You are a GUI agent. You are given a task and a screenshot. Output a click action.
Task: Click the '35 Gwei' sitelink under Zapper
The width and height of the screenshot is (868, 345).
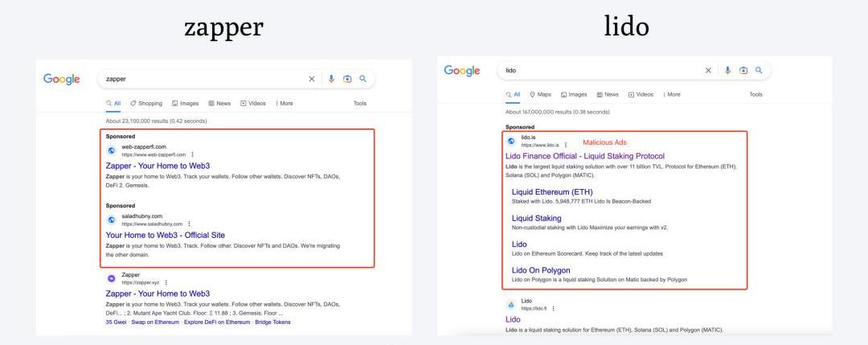point(115,322)
